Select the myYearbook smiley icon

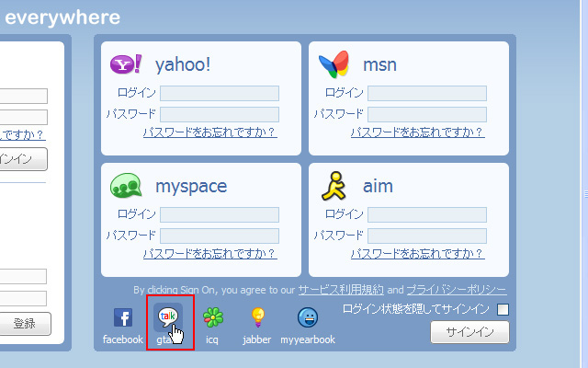(308, 317)
